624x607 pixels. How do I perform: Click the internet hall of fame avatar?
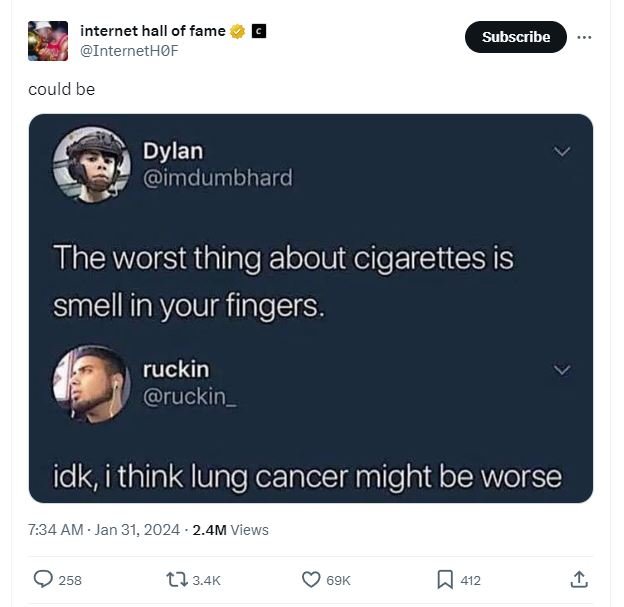48,41
